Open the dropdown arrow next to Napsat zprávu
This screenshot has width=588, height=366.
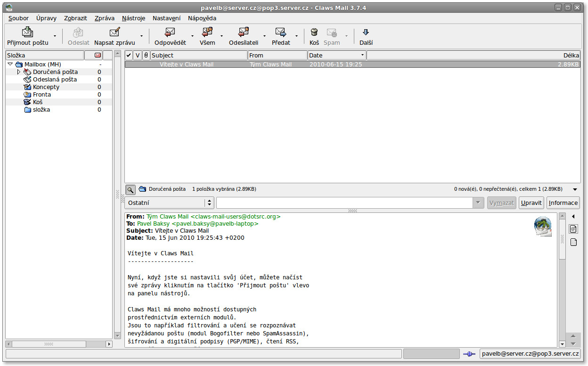141,36
